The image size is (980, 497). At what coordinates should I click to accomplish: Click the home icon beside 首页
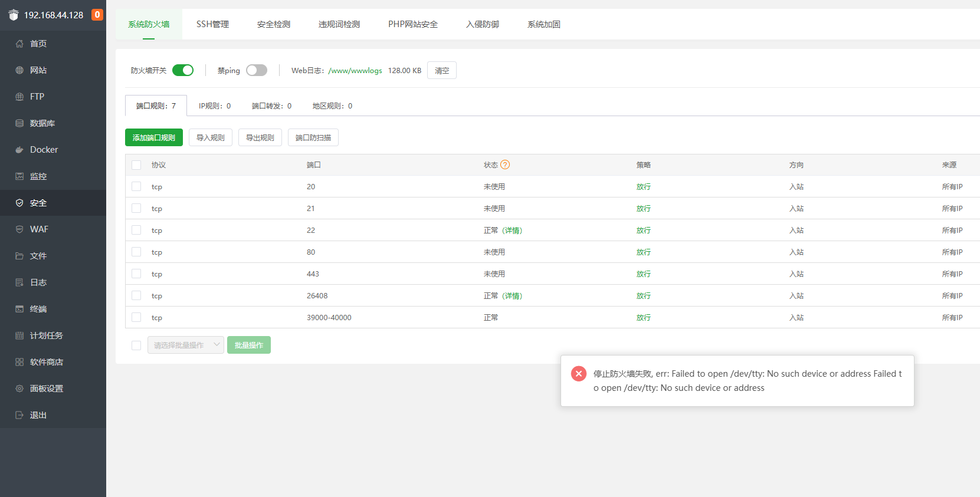[19, 44]
